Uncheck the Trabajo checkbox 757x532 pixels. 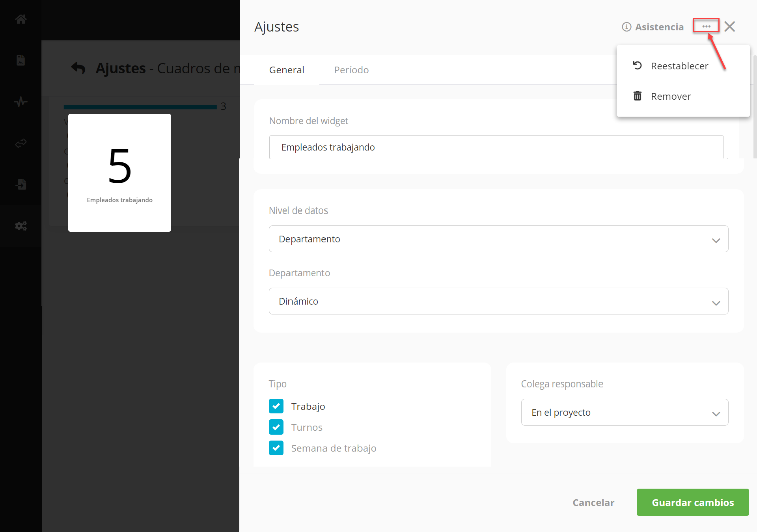click(x=276, y=406)
